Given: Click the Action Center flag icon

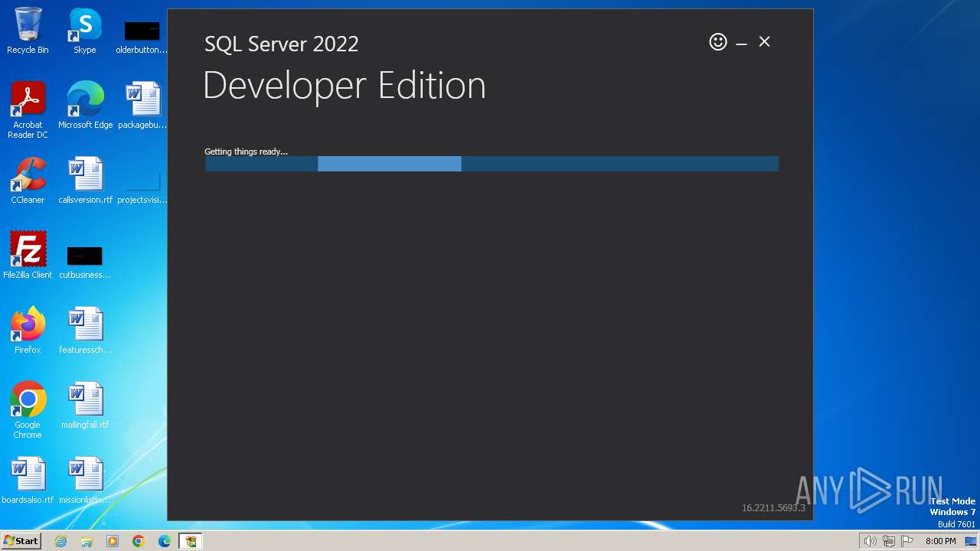Looking at the screenshot, I should (907, 541).
